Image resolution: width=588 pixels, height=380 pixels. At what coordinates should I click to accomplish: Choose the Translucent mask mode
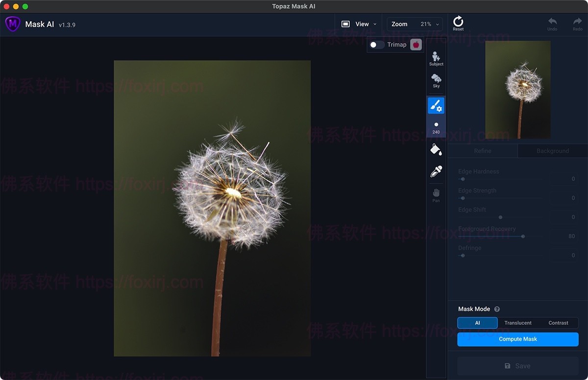518,323
